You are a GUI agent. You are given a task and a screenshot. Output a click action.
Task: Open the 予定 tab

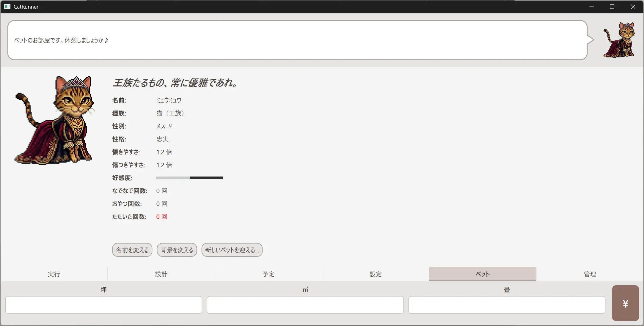pos(268,274)
